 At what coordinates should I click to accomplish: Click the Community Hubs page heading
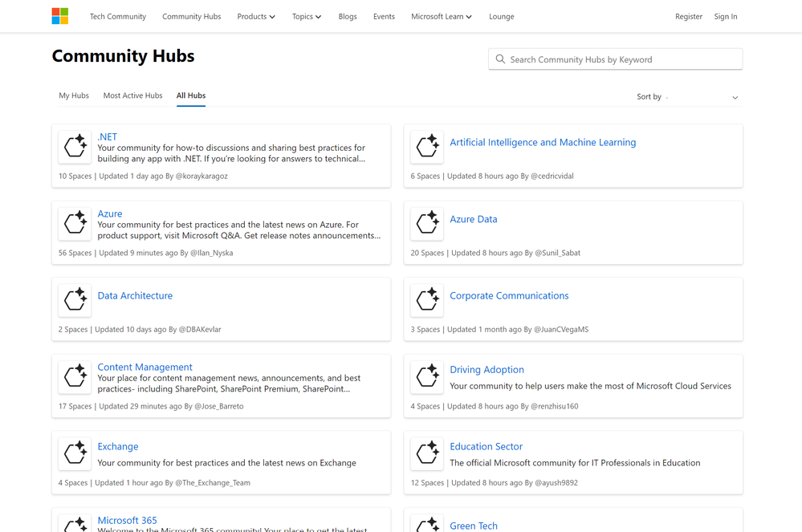pyautogui.click(x=124, y=55)
